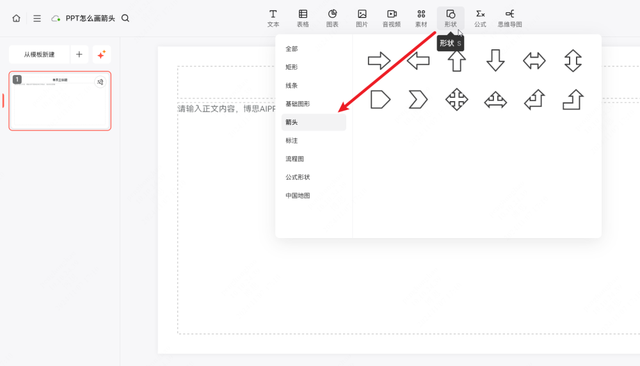Click the 从模板新建 button
The width and height of the screenshot is (640, 366).
click(x=39, y=54)
